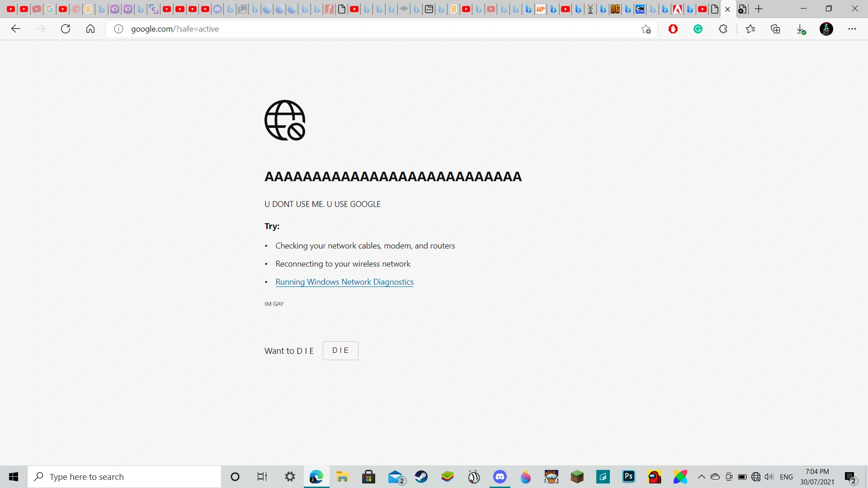Open the Grammarly extension icon
Image resolution: width=868 pixels, height=488 pixels.
pyautogui.click(x=698, y=28)
